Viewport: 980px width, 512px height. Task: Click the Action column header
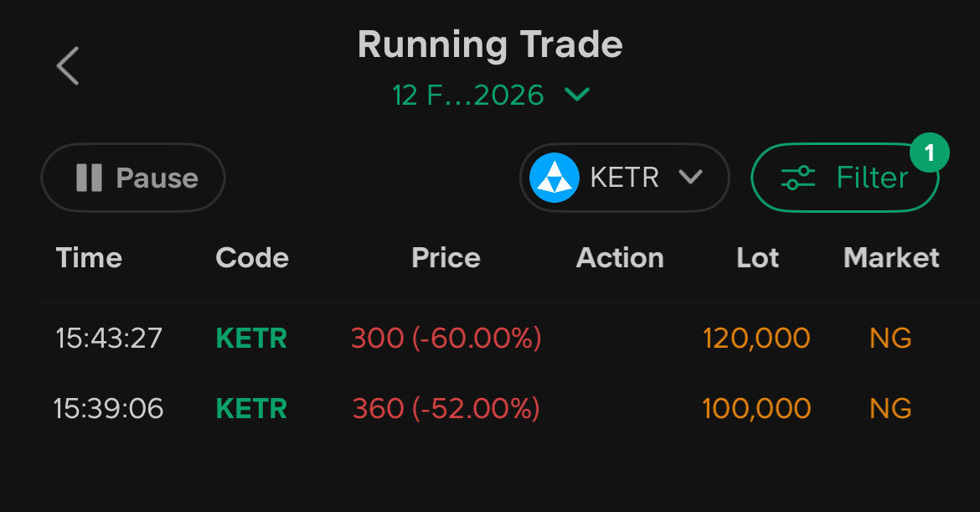620,257
